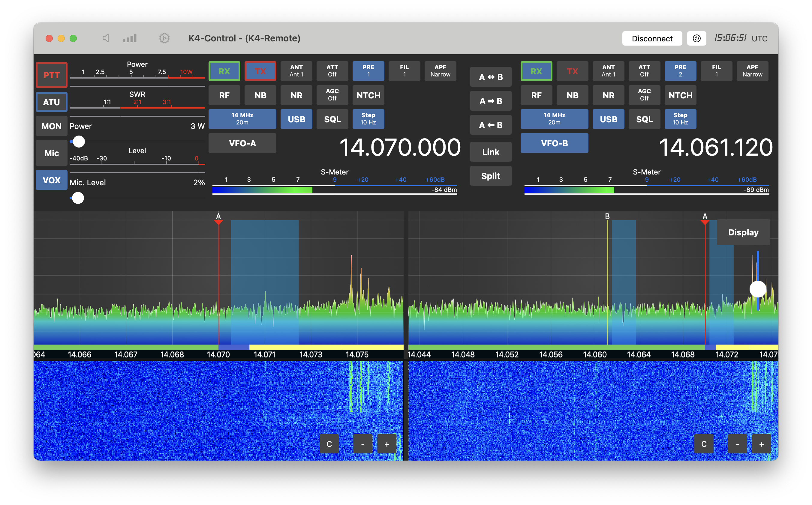Image resolution: width=812 pixels, height=505 pixels.
Task: Copy A to B with A ➡ B
Action: 491,101
